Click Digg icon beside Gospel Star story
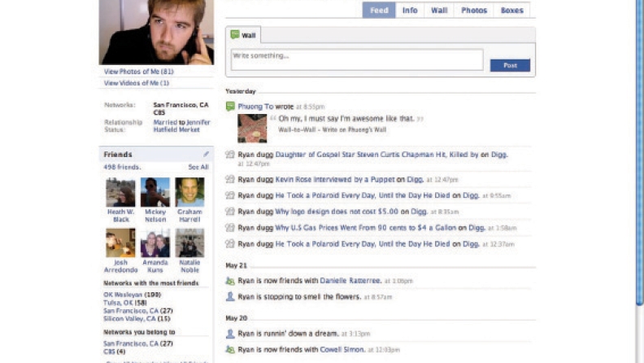This screenshot has height=363, width=644. point(230,155)
